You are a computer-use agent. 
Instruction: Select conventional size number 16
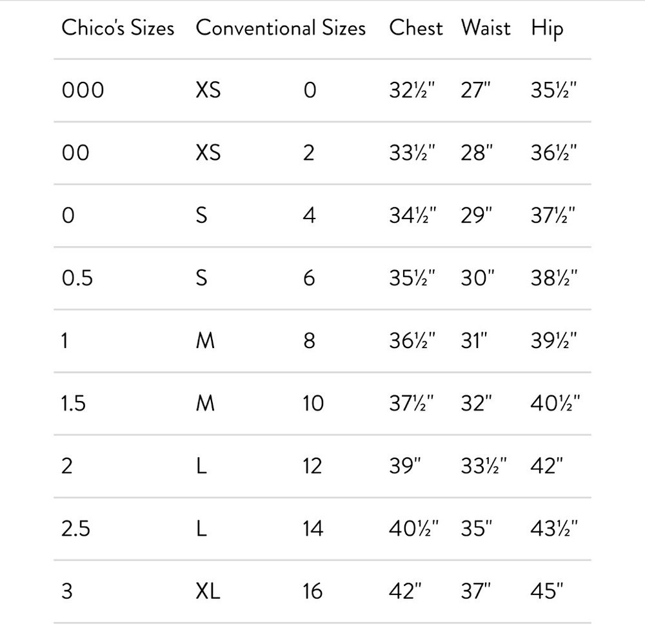click(312, 591)
